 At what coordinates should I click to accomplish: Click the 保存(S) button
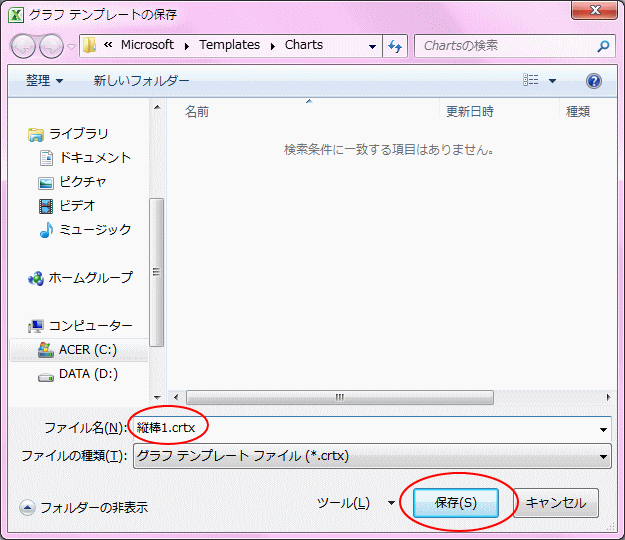point(456,503)
